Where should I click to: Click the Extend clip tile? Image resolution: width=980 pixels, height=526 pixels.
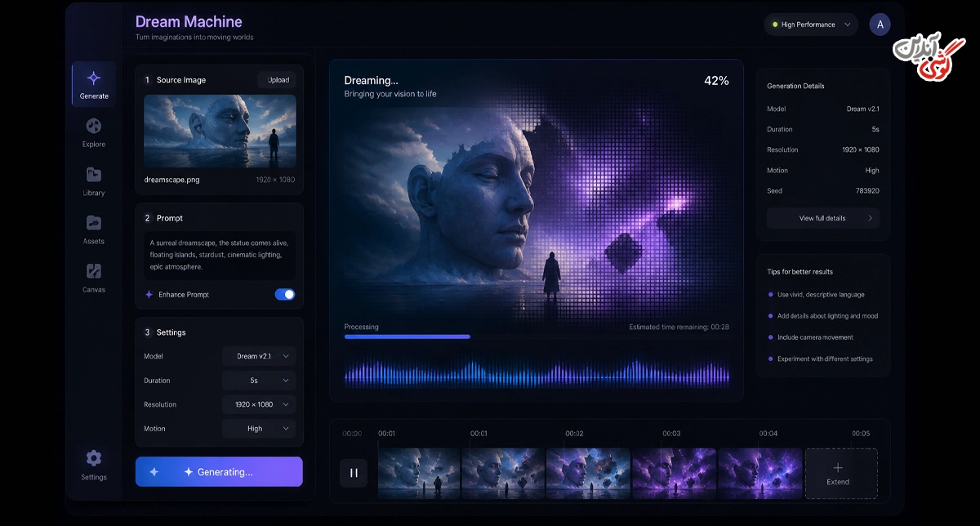(841, 474)
